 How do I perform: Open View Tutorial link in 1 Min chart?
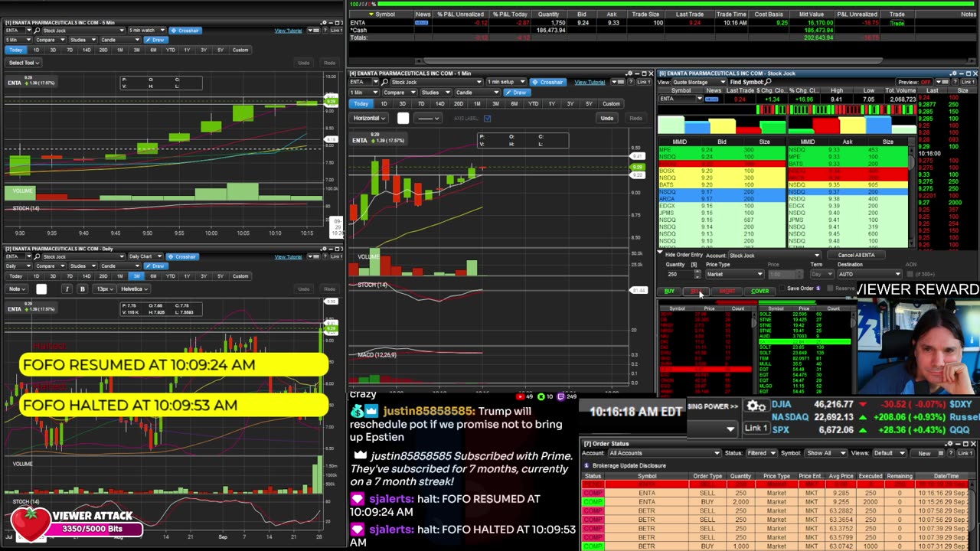[x=590, y=82]
